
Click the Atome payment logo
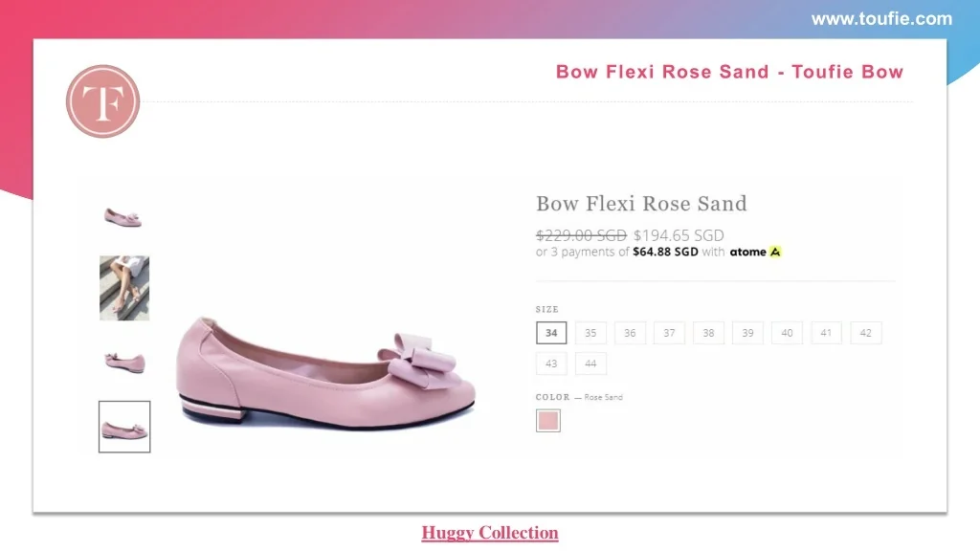tap(756, 253)
